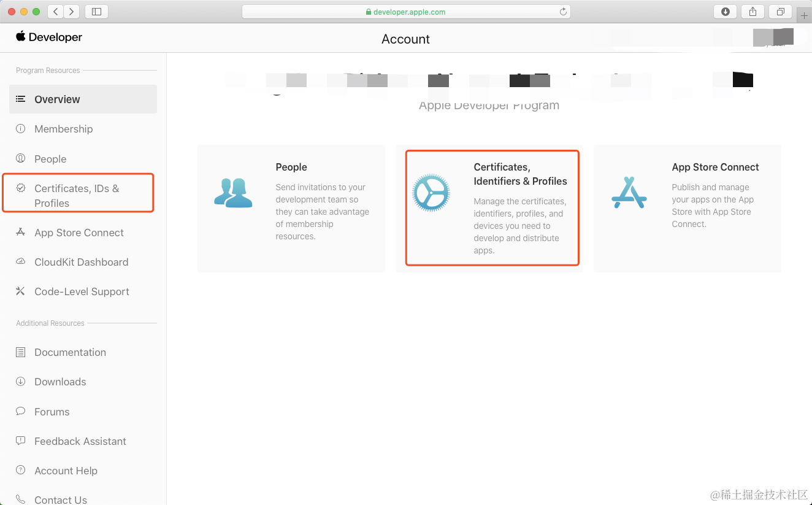This screenshot has width=812, height=505.
Task: Click the Code-Level Support tools icon
Action: point(20,291)
